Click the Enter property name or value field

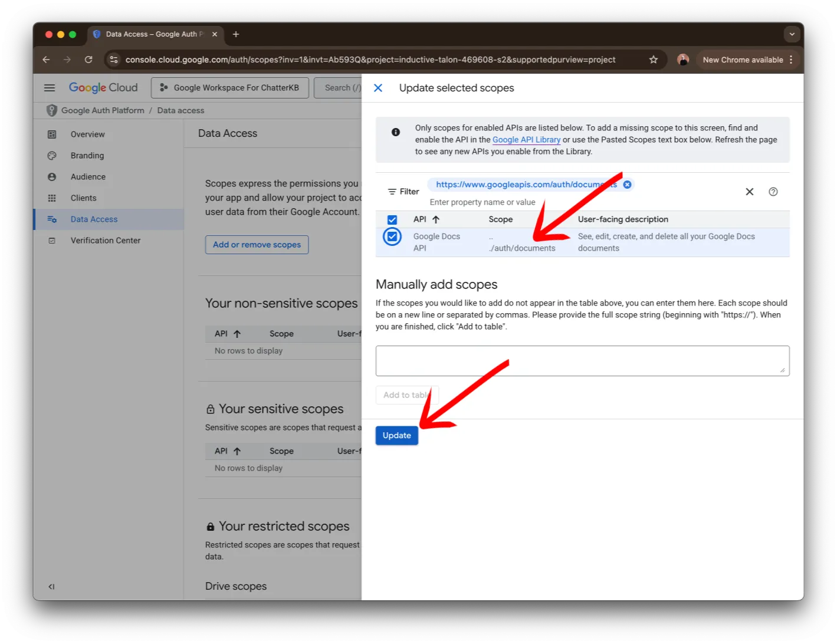pyautogui.click(x=482, y=202)
